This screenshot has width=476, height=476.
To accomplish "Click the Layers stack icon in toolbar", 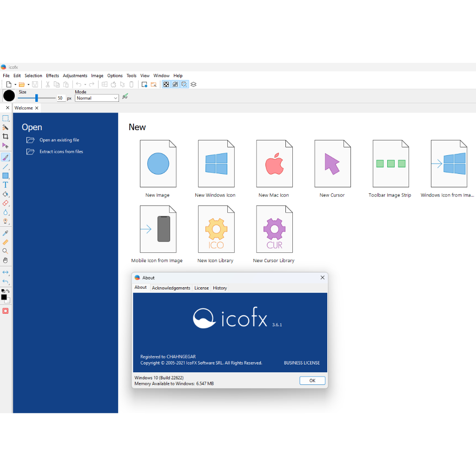I will [x=194, y=85].
